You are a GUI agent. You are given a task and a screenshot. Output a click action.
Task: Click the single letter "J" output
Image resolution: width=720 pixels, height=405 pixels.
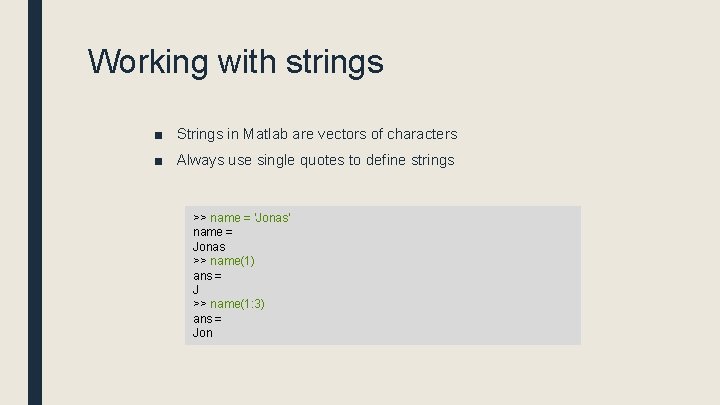click(196, 289)
